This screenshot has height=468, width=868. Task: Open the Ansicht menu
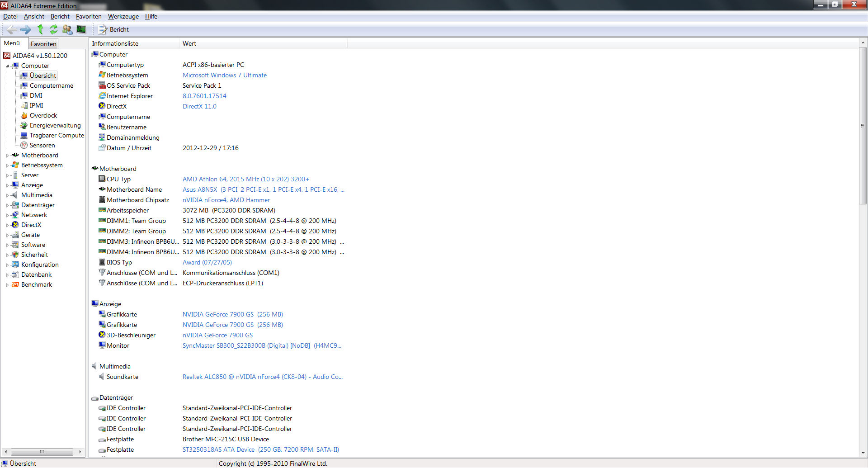[34, 16]
